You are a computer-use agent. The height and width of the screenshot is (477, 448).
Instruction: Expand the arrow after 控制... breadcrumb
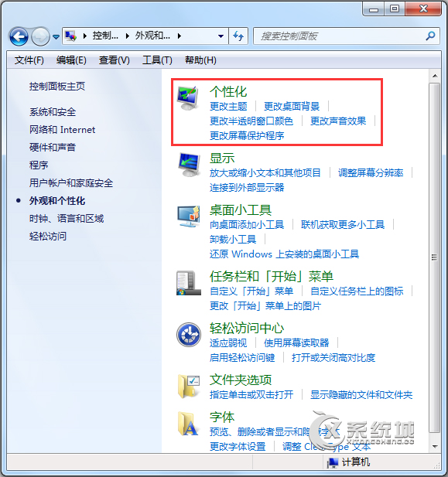point(128,36)
